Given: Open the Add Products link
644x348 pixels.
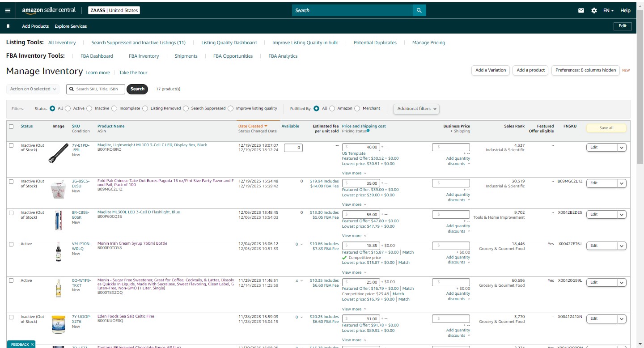Looking at the screenshot, I should coord(35,26).
